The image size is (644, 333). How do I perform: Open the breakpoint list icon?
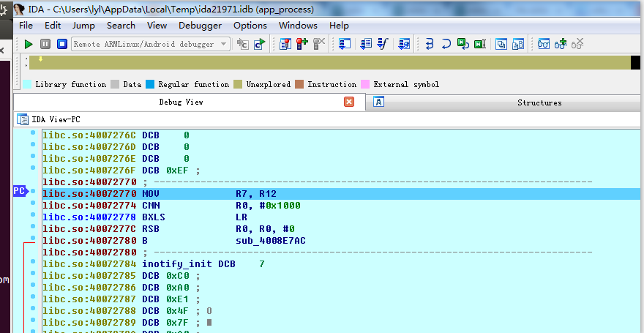[285, 44]
